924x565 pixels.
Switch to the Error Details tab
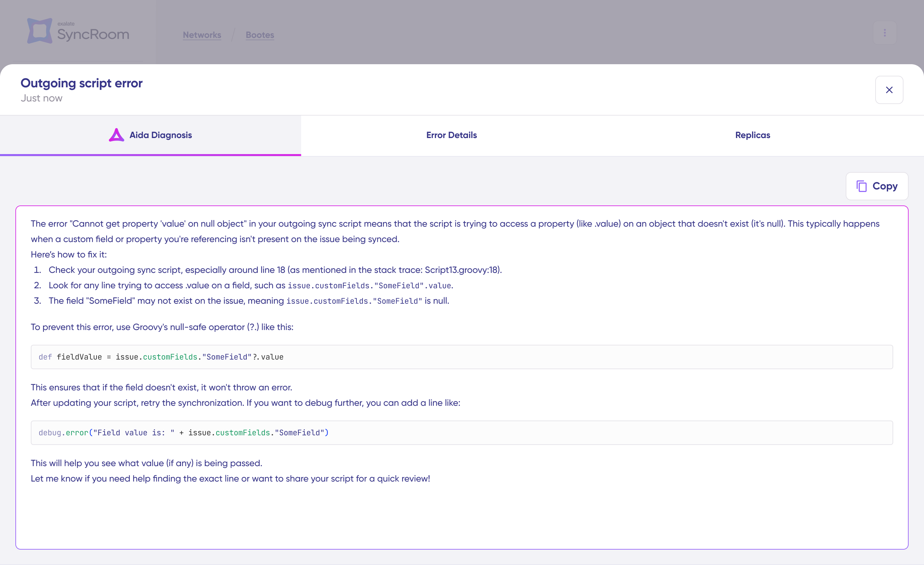coord(451,135)
